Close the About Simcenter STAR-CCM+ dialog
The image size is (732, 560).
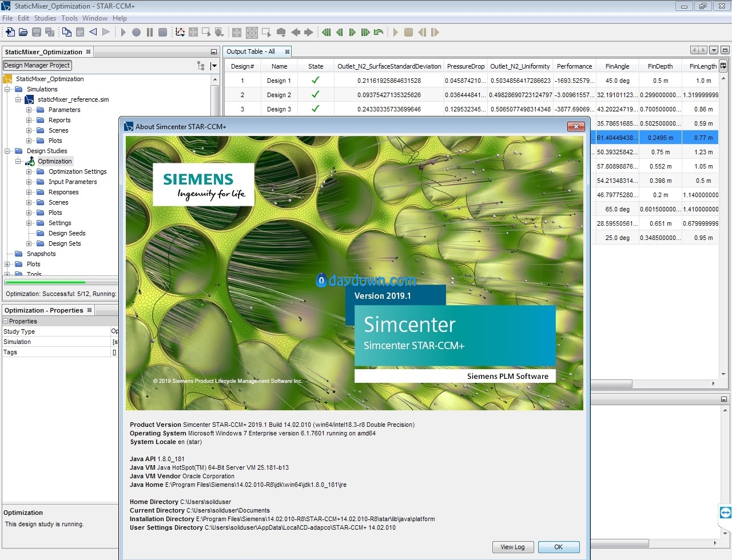(576, 126)
